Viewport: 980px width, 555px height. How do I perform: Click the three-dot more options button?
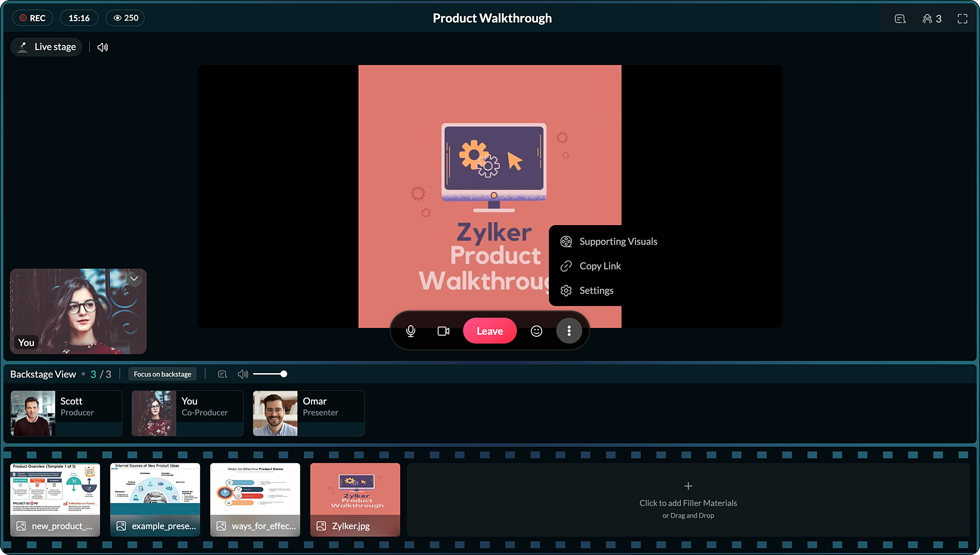point(569,331)
